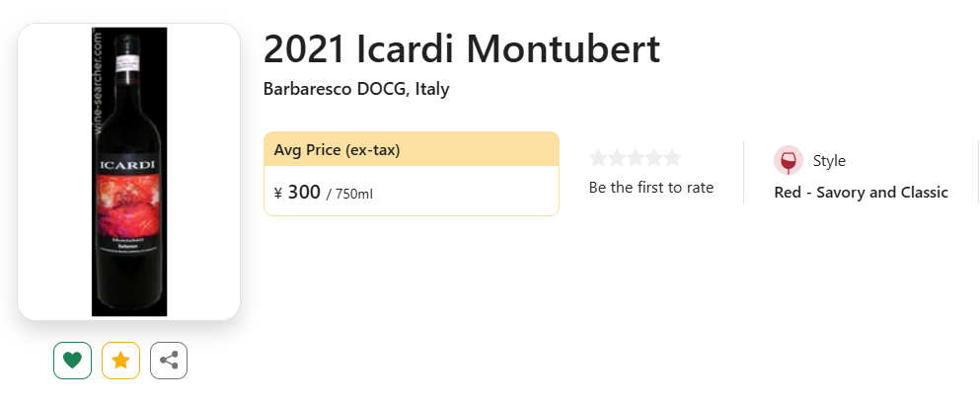Click the red artwork on bottle label
This screenshot has height=406, width=980.
128,204
